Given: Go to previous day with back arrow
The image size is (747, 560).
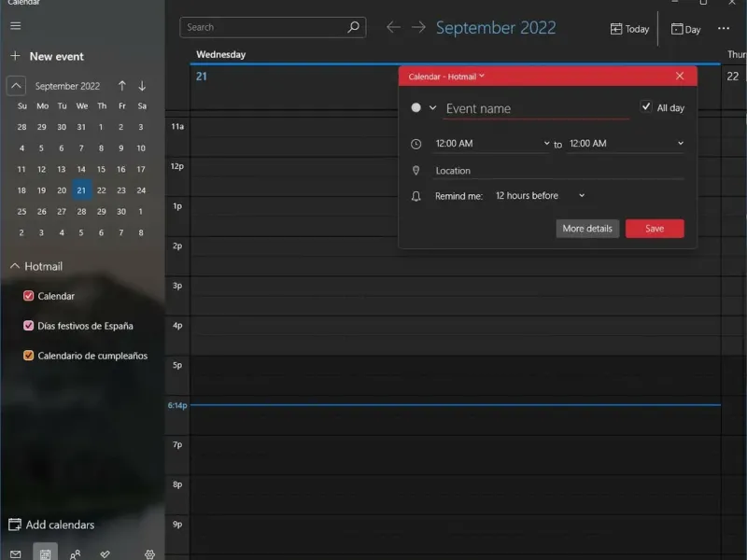Looking at the screenshot, I should pyautogui.click(x=393, y=27).
